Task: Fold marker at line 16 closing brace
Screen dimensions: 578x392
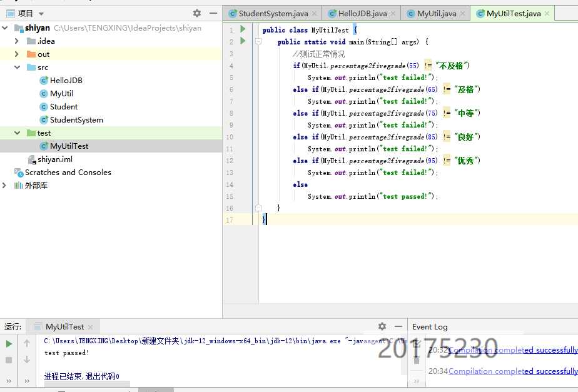Action: point(259,208)
